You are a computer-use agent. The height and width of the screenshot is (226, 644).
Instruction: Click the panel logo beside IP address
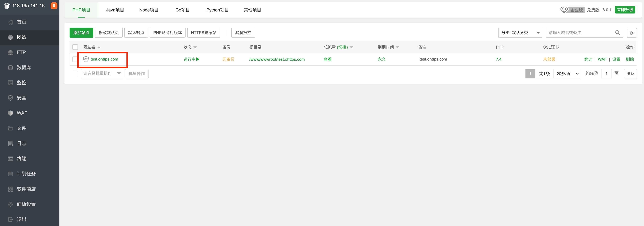coord(7,6)
